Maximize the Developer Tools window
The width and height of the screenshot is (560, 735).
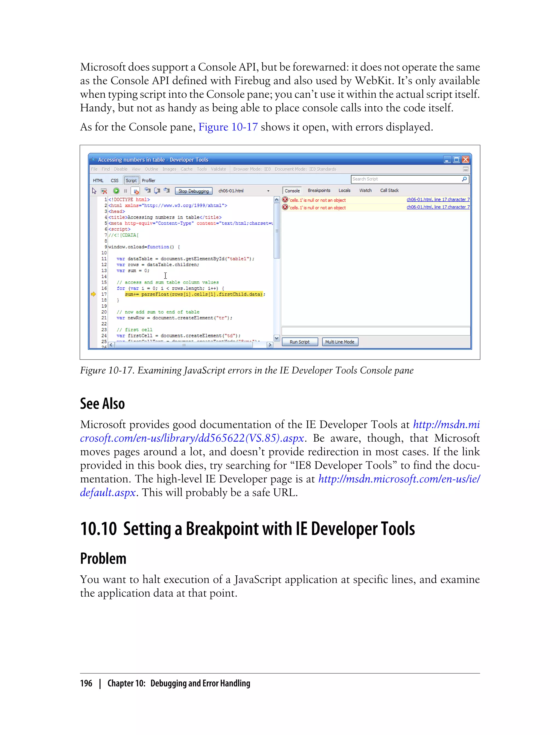456,159
